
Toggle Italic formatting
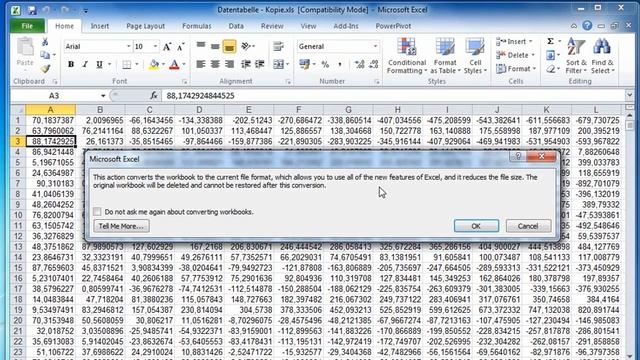pos(85,64)
